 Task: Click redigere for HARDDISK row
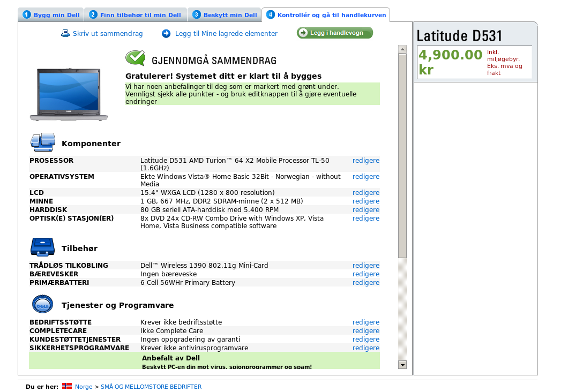[366, 209]
